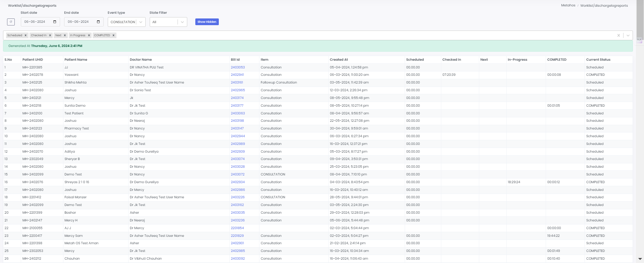The image size is (644, 263).
Task: Open bill 2403147 link
Action: [x=237, y=128]
